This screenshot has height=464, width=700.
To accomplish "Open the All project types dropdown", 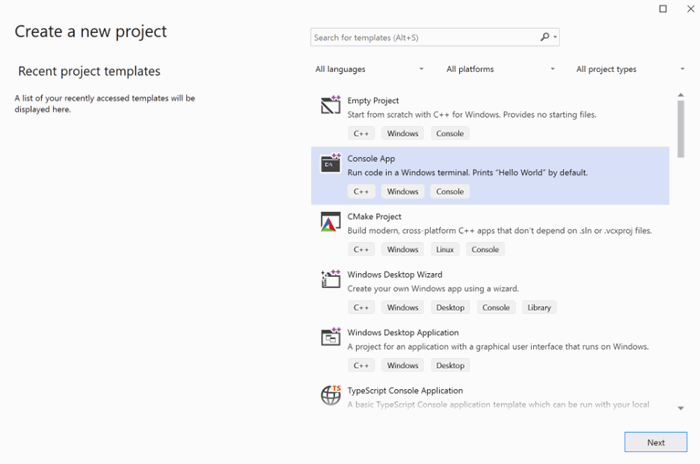I will 630,69.
